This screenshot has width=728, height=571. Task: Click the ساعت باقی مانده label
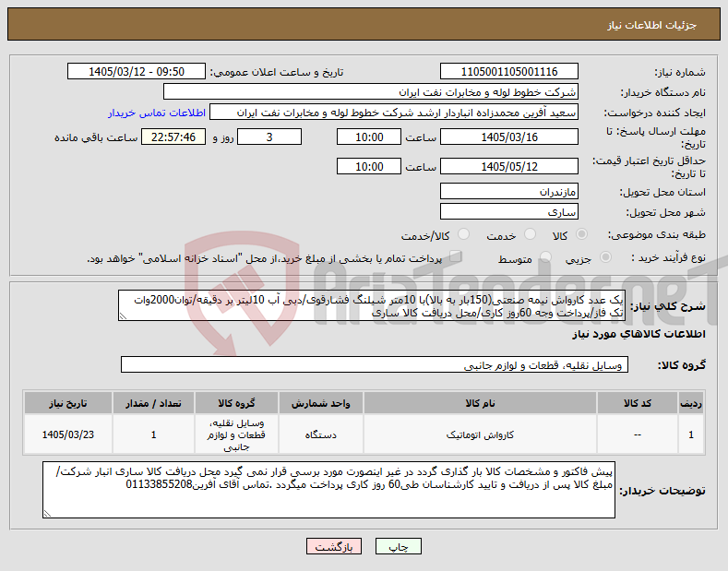[x=96, y=137]
